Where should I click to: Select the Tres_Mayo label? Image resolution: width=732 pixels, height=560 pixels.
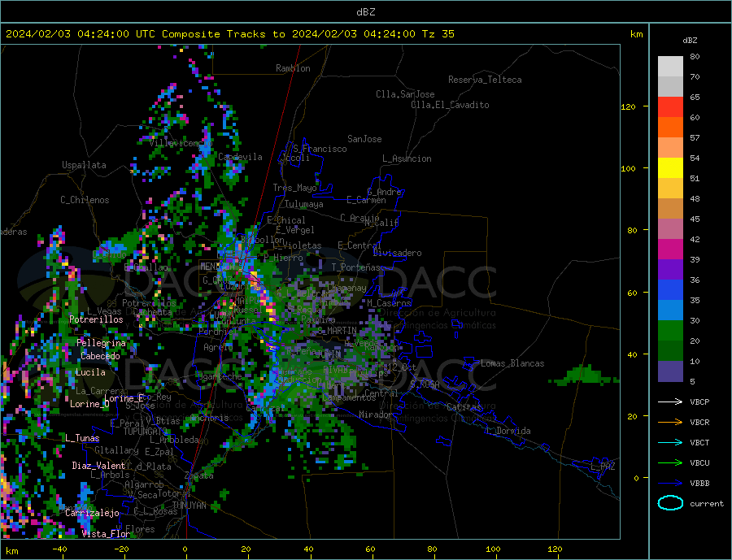pyautogui.click(x=294, y=188)
